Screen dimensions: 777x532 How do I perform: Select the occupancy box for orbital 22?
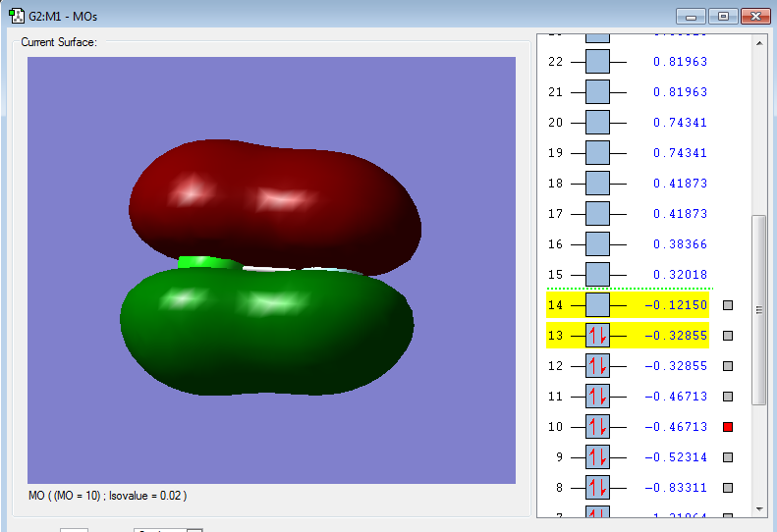tap(597, 62)
